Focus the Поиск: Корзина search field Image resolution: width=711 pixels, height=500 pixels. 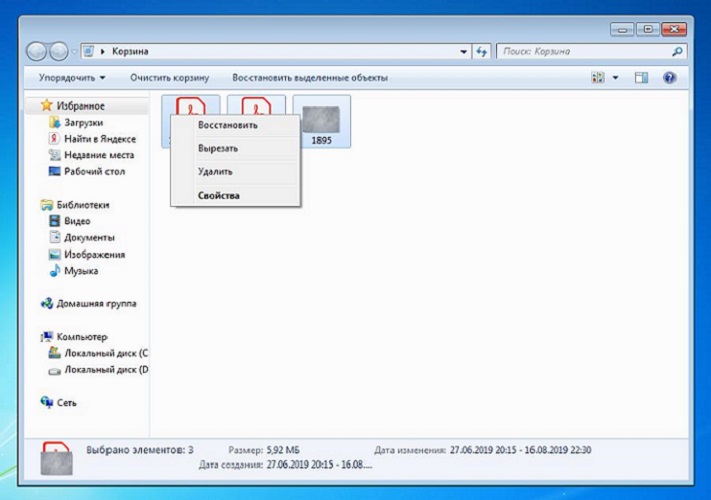pos(584,52)
